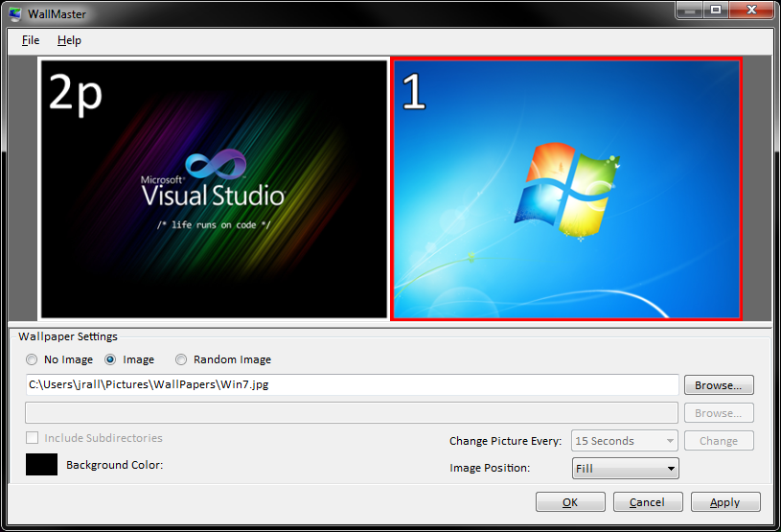Click the enabled Browse button for Win7.jpg path
This screenshot has height=532, width=781.
[719, 385]
